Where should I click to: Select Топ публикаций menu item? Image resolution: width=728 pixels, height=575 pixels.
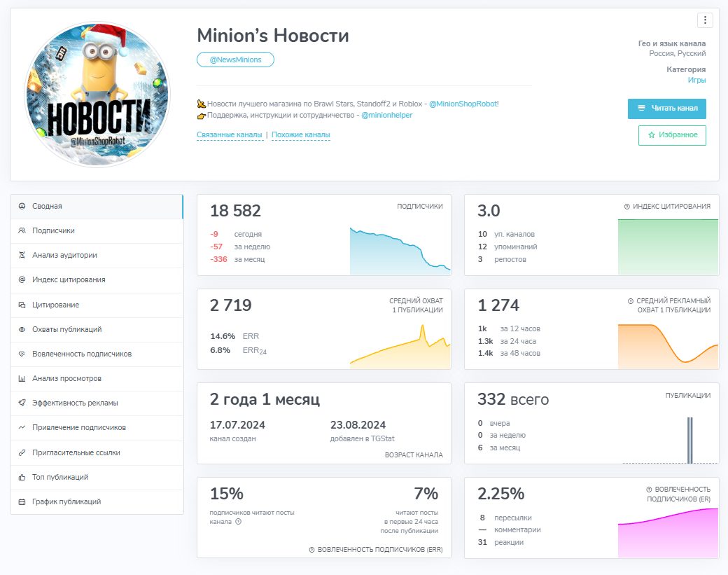[97, 478]
